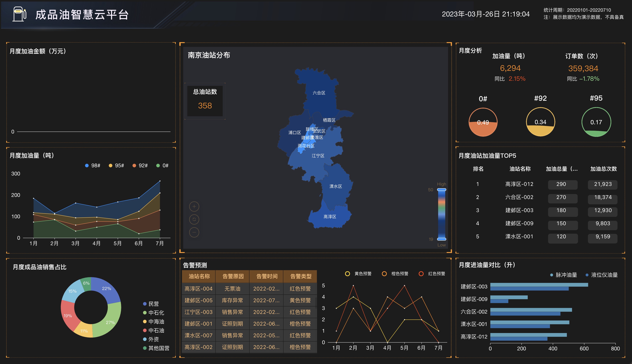
Task: Toggle 脉冲油量 legend item
Action: point(563,275)
